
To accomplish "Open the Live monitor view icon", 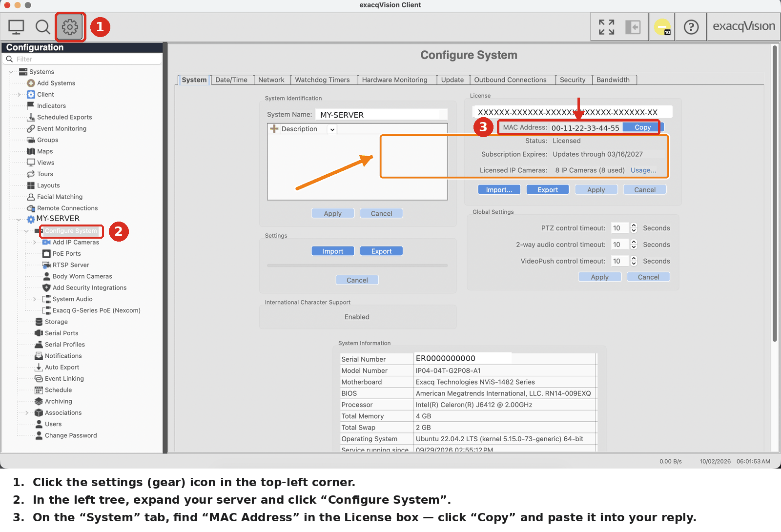I will (16, 27).
